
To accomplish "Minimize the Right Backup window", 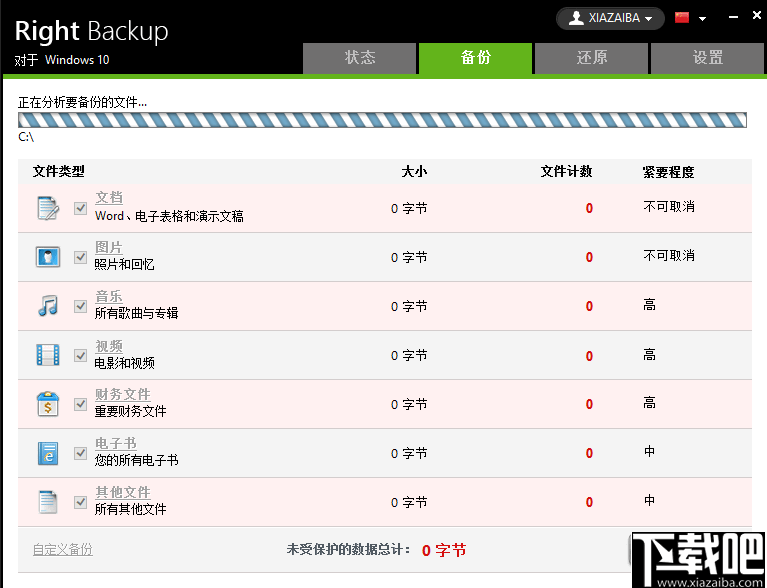I will pyautogui.click(x=733, y=17).
